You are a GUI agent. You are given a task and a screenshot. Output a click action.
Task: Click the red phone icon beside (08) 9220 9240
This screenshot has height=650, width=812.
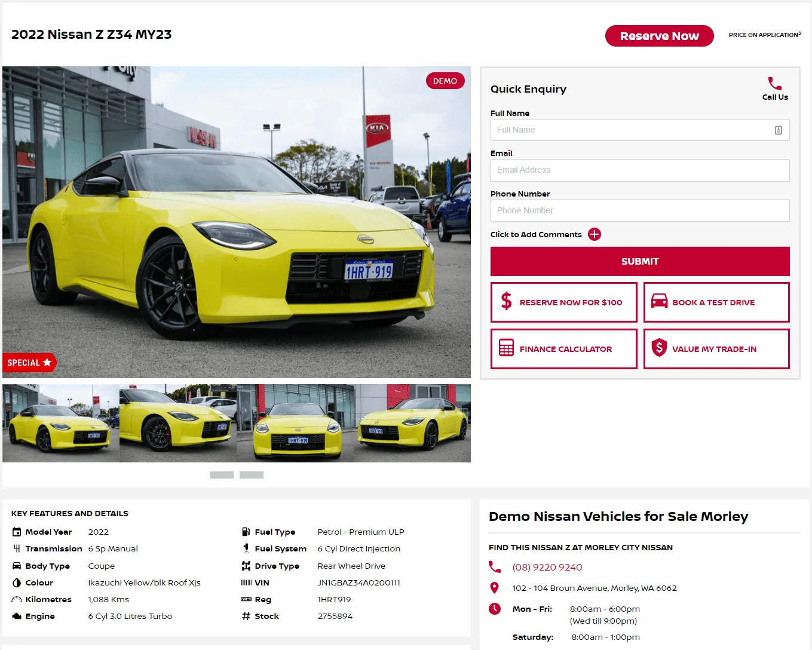click(495, 566)
